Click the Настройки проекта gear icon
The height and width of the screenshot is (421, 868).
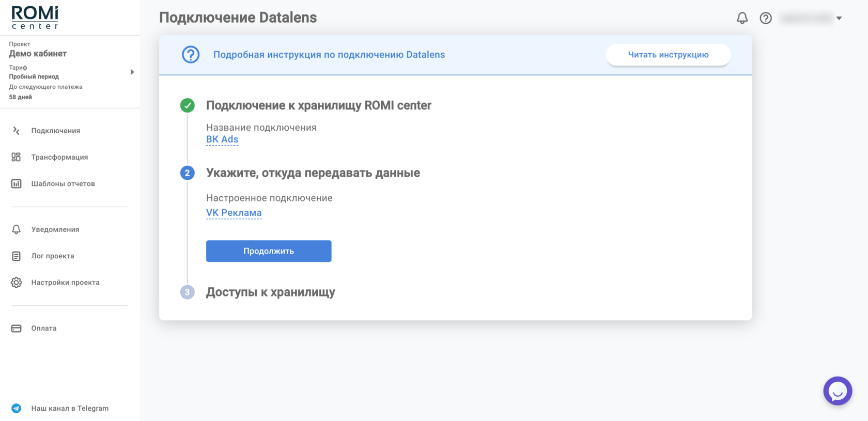(x=17, y=283)
